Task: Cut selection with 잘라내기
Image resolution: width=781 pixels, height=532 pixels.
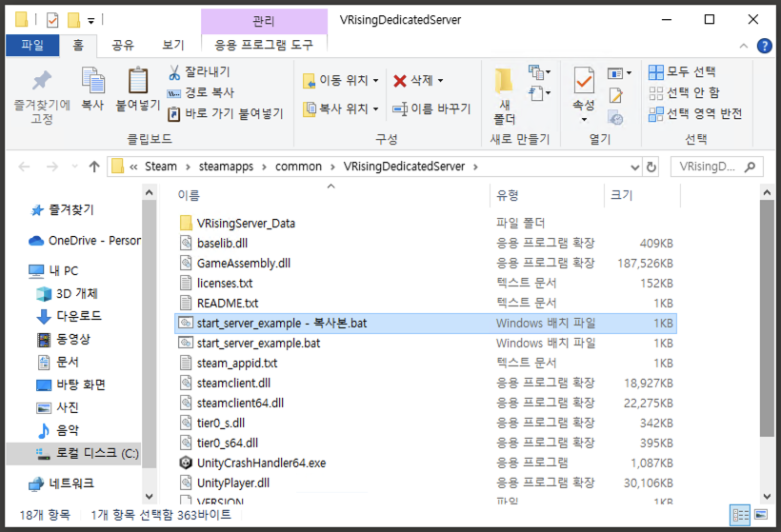Action: [199, 71]
